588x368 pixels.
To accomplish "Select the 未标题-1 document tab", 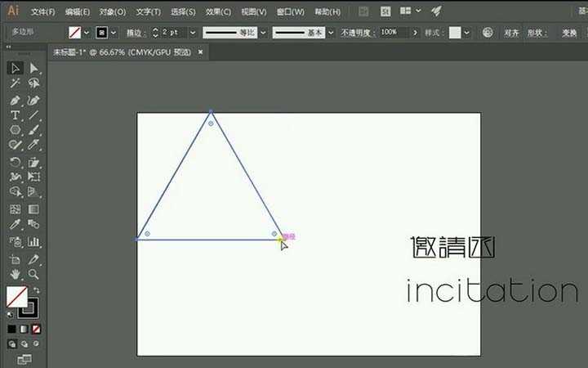I will point(122,52).
